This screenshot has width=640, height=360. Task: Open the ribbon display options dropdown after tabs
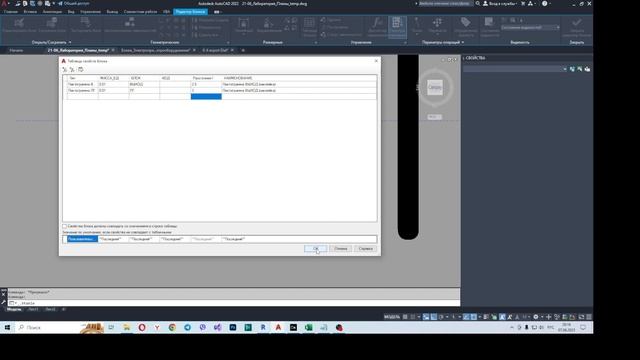(x=217, y=12)
